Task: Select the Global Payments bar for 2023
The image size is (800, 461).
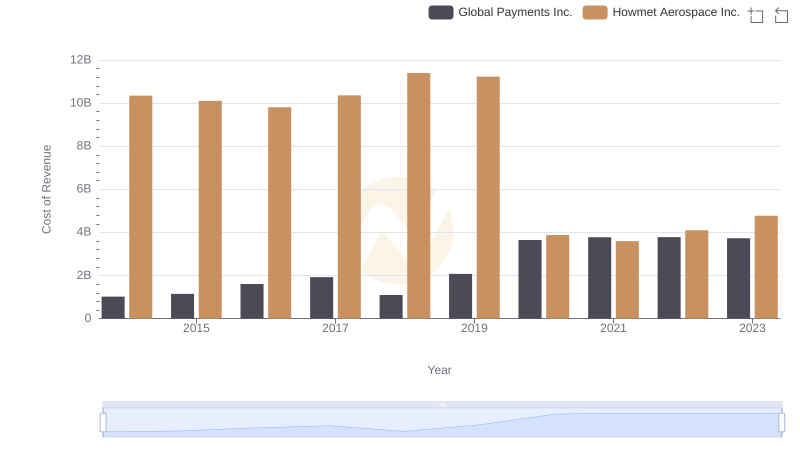Action: (739, 278)
